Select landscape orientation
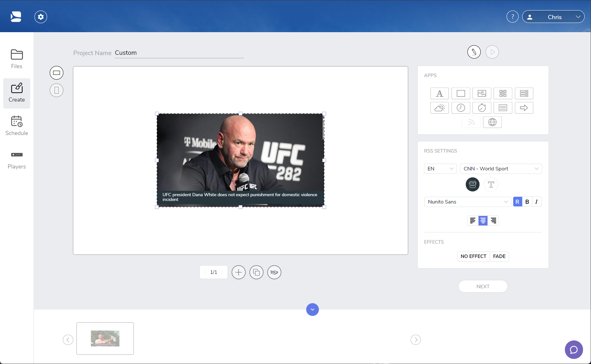Screen dimensions: 591x364 pos(56,73)
